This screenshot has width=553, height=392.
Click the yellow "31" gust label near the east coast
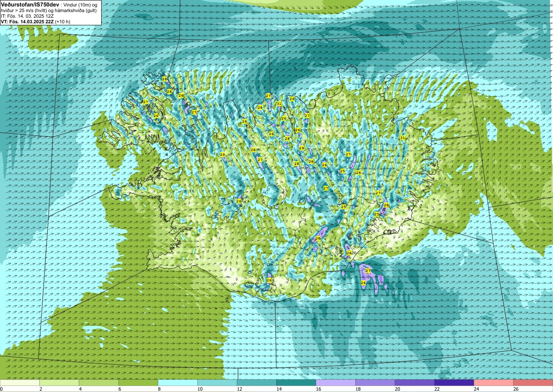pos(402,138)
